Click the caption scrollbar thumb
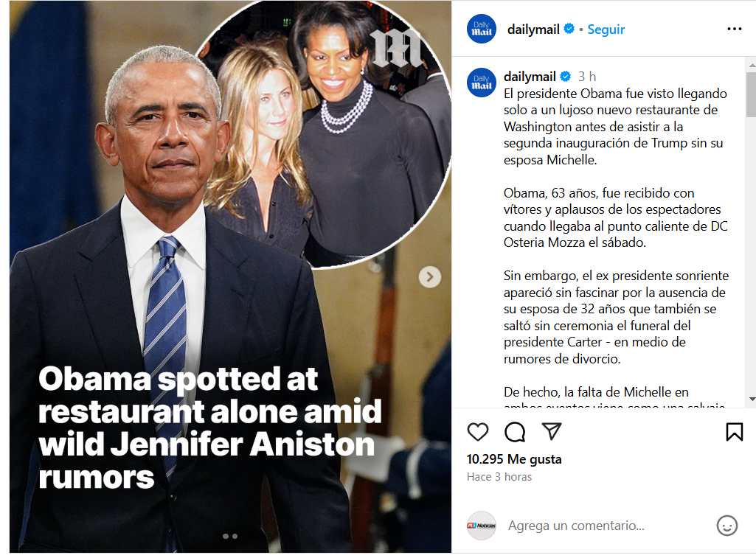 coord(751,94)
